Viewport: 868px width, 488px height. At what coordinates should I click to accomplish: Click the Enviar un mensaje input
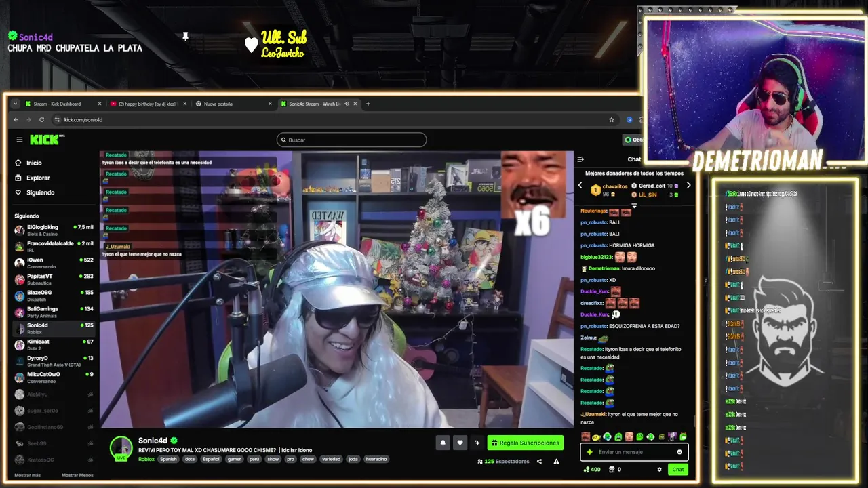pos(634,452)
